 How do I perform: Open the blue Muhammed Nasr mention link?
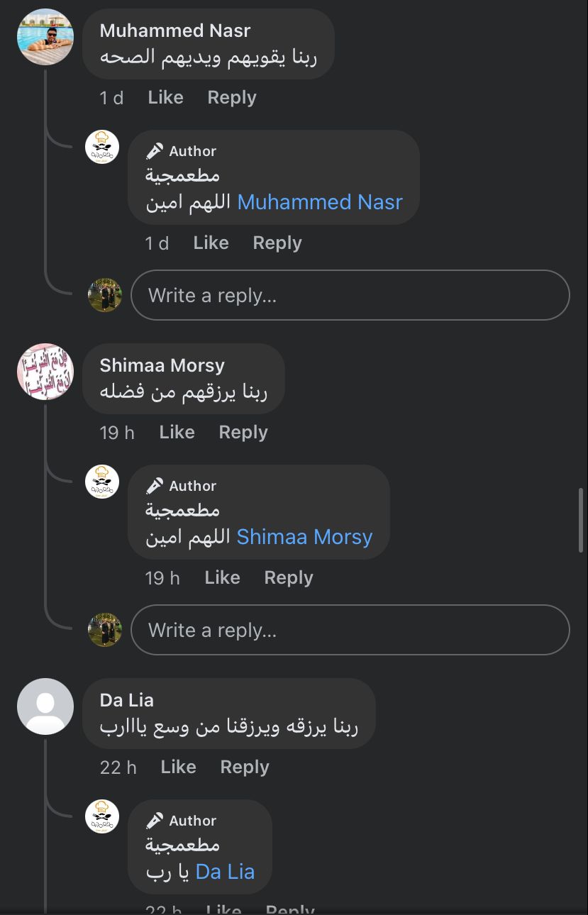point(319,202)
